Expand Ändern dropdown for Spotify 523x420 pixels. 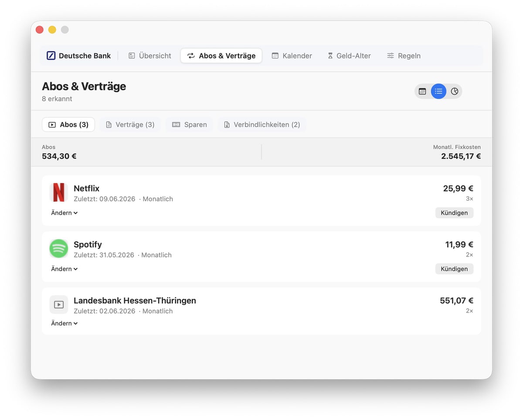[65, 269]
